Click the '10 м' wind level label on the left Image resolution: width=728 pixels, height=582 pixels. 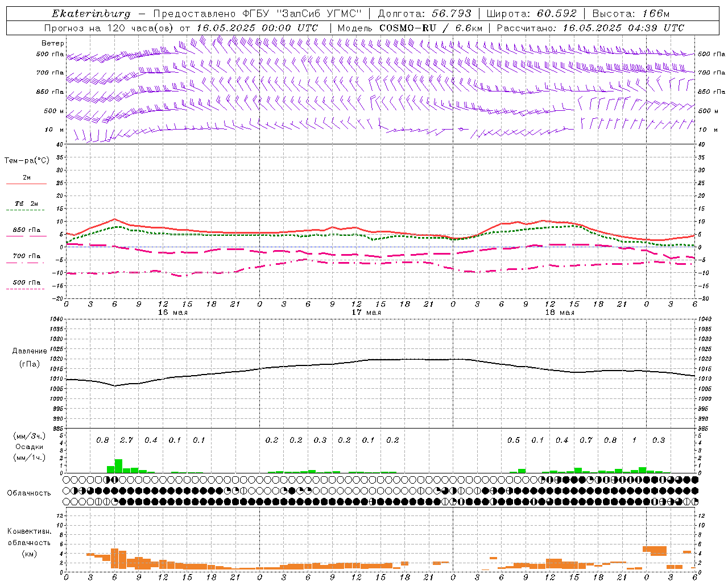(55, 130)
